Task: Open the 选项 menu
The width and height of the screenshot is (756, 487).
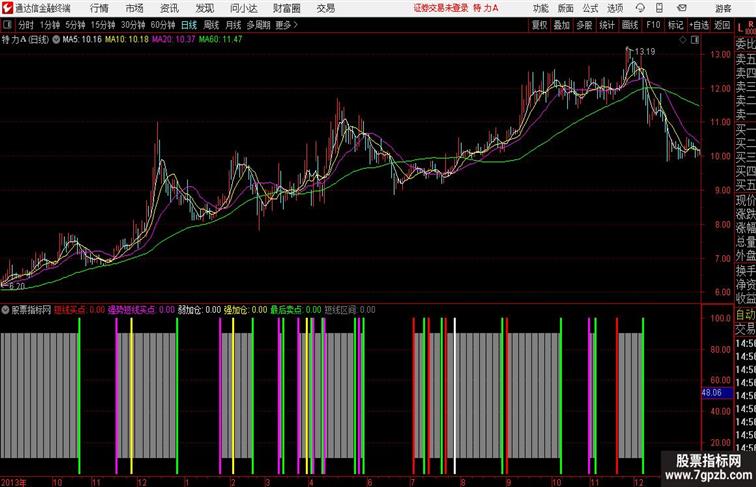Action: tap(615, 8)
